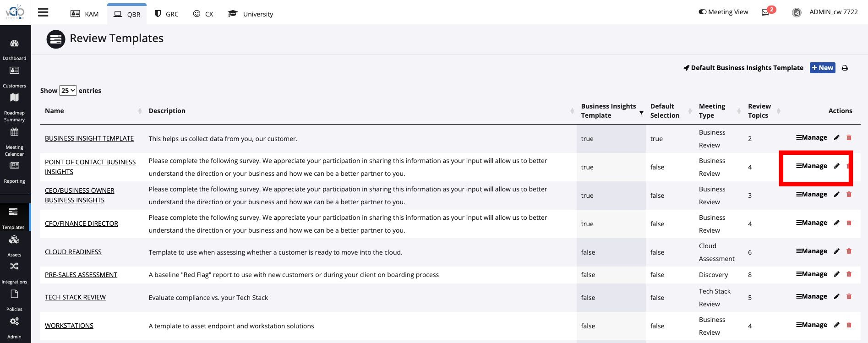
Task: Edit the Business Insight Template row
Action: click(836, 137)
